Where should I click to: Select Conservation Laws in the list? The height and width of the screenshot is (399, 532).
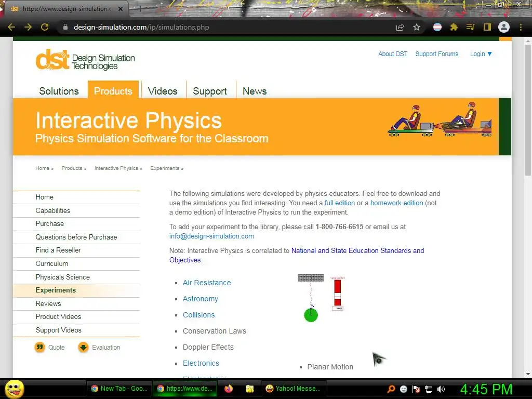pos(215,331)
